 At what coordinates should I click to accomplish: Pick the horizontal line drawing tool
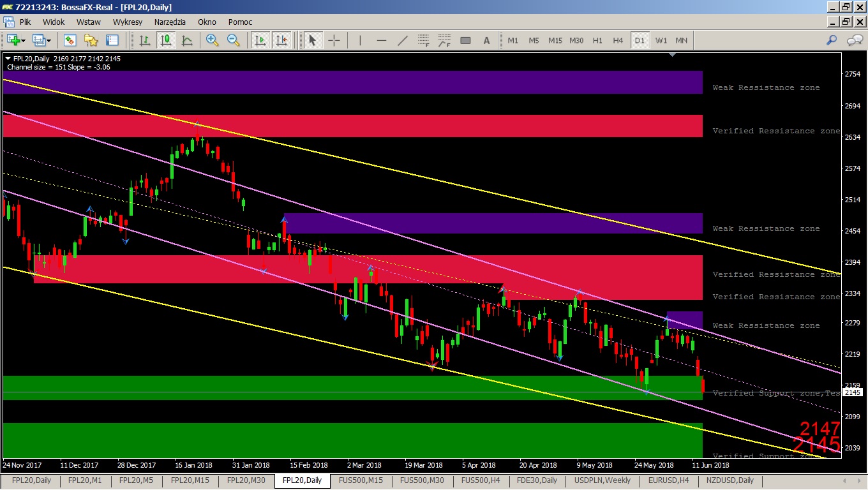tap(381, 40)
